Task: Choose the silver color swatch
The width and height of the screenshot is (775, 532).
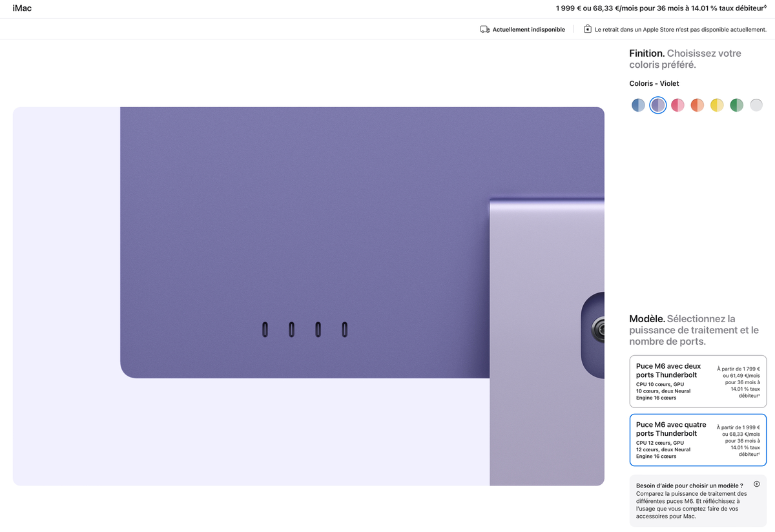Action: [756, 105]
